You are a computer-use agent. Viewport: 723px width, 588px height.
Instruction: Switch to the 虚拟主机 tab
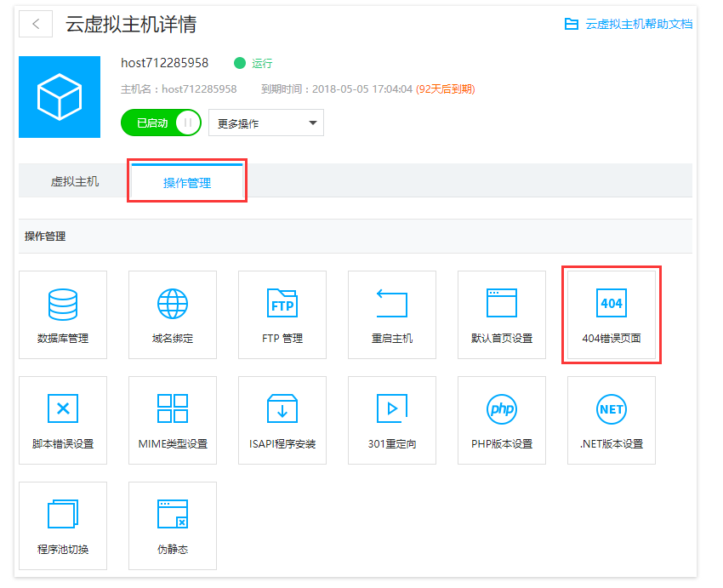coord(75,181)
